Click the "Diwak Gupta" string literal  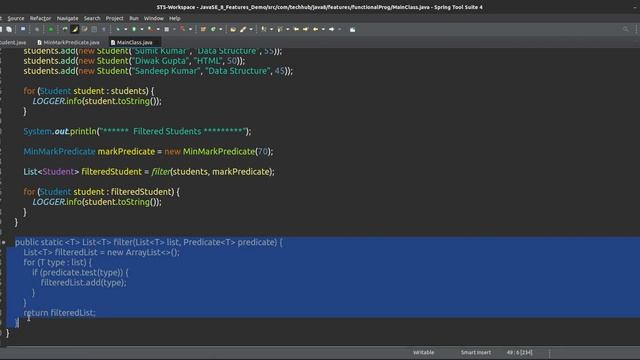click(161, 61)
